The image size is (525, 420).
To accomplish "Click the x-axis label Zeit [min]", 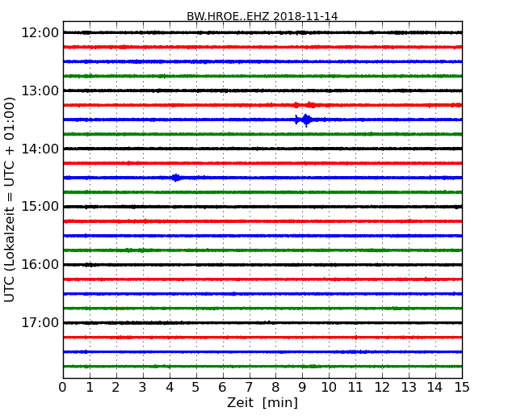I will (x=262, y=402).
